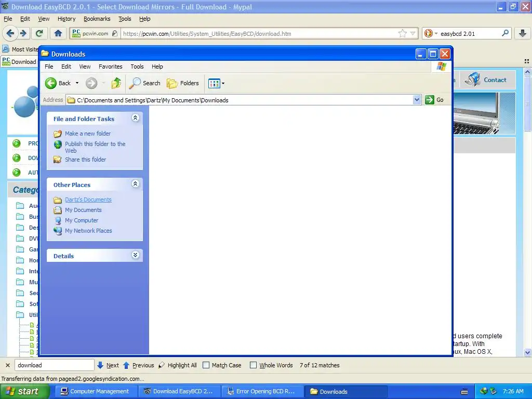The height and width of the screenshot is (399, 532).
Task: Enable Match Case checkbox
Action: (x=206, y=365)
